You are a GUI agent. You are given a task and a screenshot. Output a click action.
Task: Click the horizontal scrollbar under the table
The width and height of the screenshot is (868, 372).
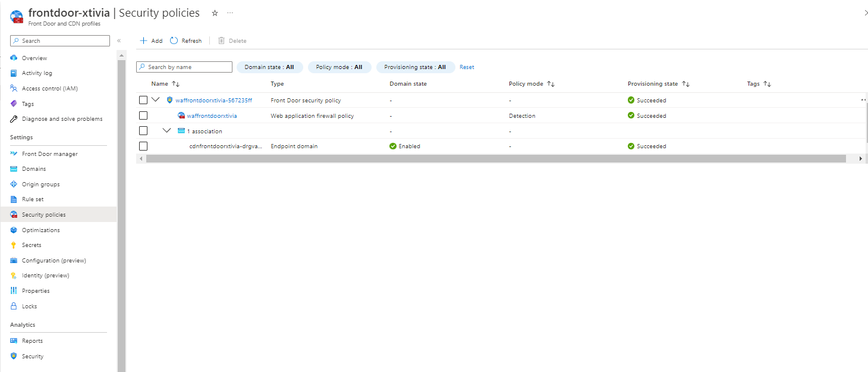(495, 159)
